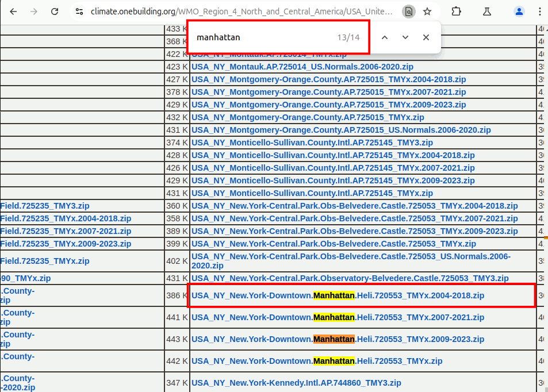This screenshot has height=392, width=548.
Task: Download Downtown Manhattan Heli TMYx.2004-2018 zip
Action: (x=338, y=296)
